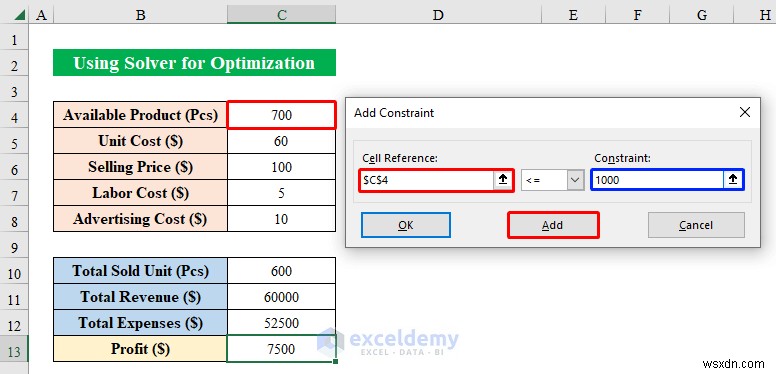The width and height of the screenshot is (776, 374).
Task: Click the Advertising Cost value 10
Action: tap(282, 219)
